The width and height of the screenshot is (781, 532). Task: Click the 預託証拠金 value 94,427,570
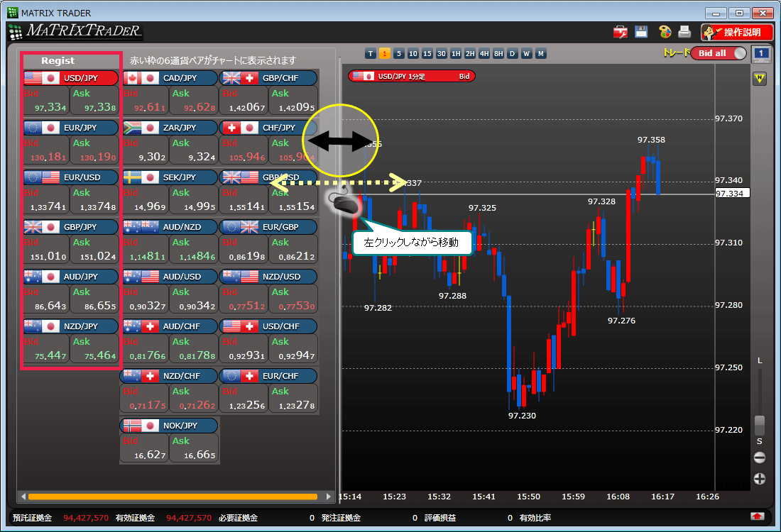pyautogui.click(x=86, y=518)
